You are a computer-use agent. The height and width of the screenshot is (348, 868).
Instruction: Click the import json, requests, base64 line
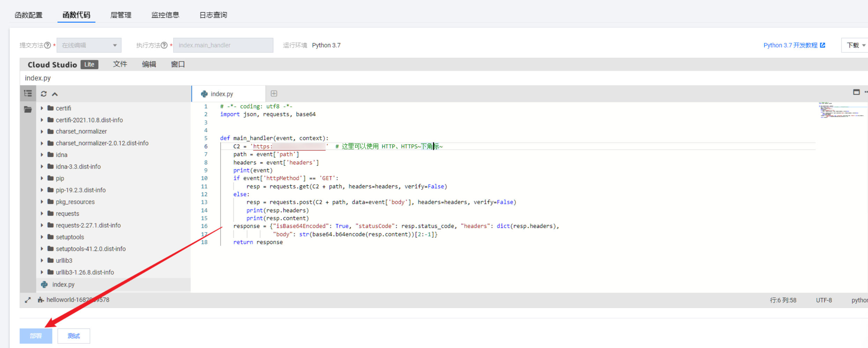(268, 114)
